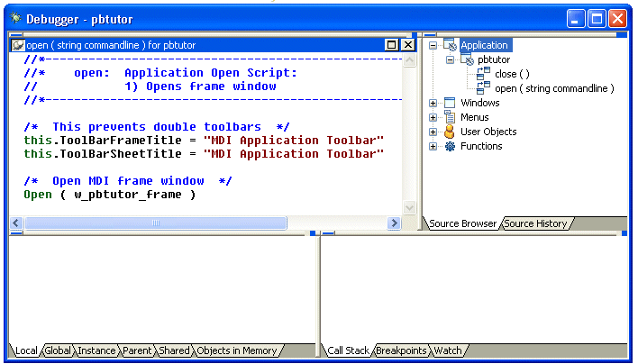Click the horizontal scroll right arrow
Viewport: 638px width, 364px height.
[x=394, y=223]
